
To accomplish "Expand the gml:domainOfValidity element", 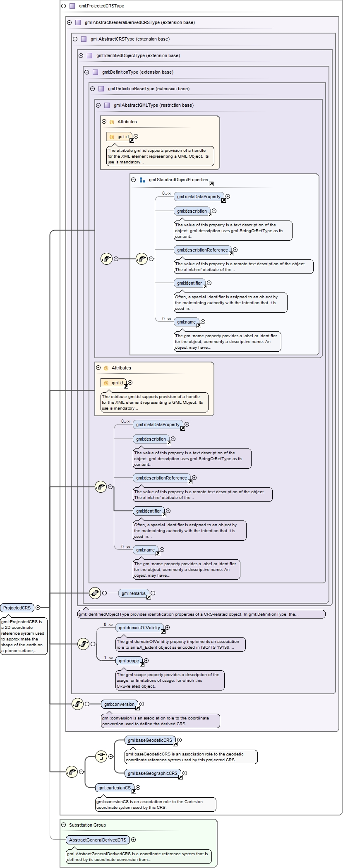I will click(x=167, y=628).
